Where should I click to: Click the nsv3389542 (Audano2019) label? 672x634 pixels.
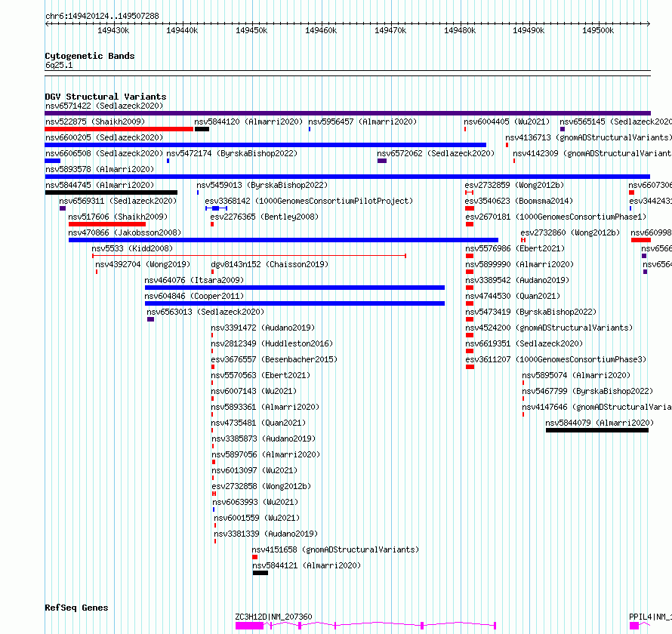[x=517, y=280]
